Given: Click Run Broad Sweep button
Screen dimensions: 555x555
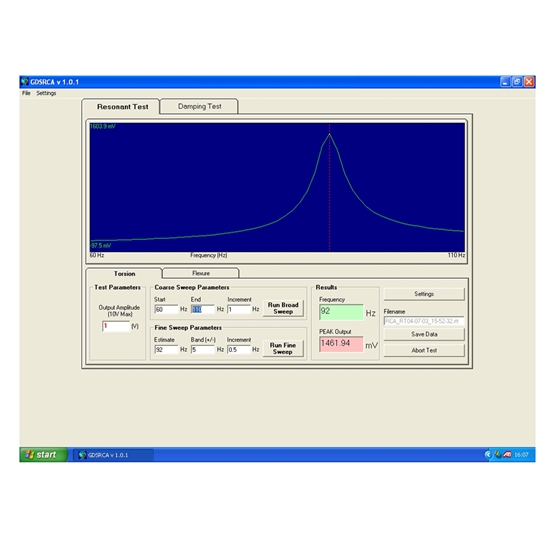Looking at the screenshot, I should point(283,308).
